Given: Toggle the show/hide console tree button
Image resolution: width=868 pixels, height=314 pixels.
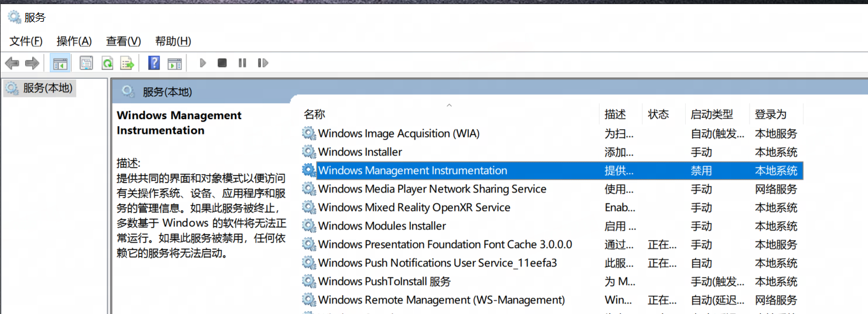Looking at the screenshot, I should coord(60,63).
